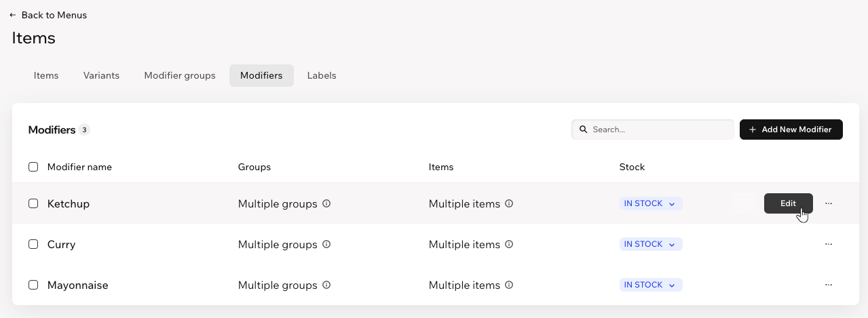Click the magnifier icon in the search box

(584, 130)
